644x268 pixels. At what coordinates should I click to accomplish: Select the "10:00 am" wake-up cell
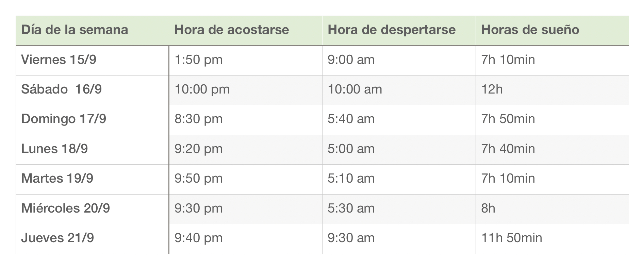click(355, 89)
